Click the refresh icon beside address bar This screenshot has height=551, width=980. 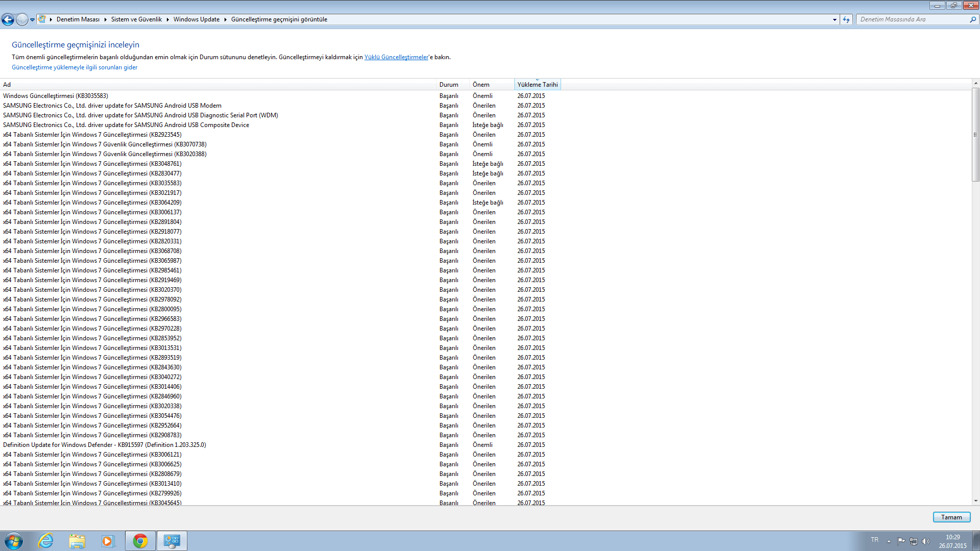(x=846, y=19)
